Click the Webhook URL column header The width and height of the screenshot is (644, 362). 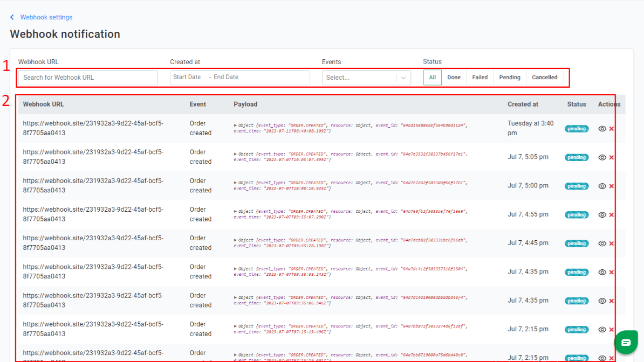tap(43, 105)
